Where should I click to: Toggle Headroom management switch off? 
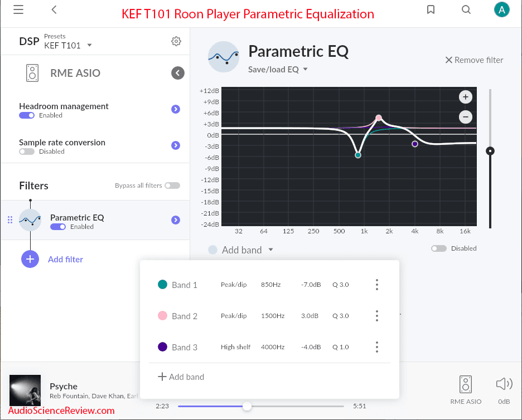coord(27,115)
